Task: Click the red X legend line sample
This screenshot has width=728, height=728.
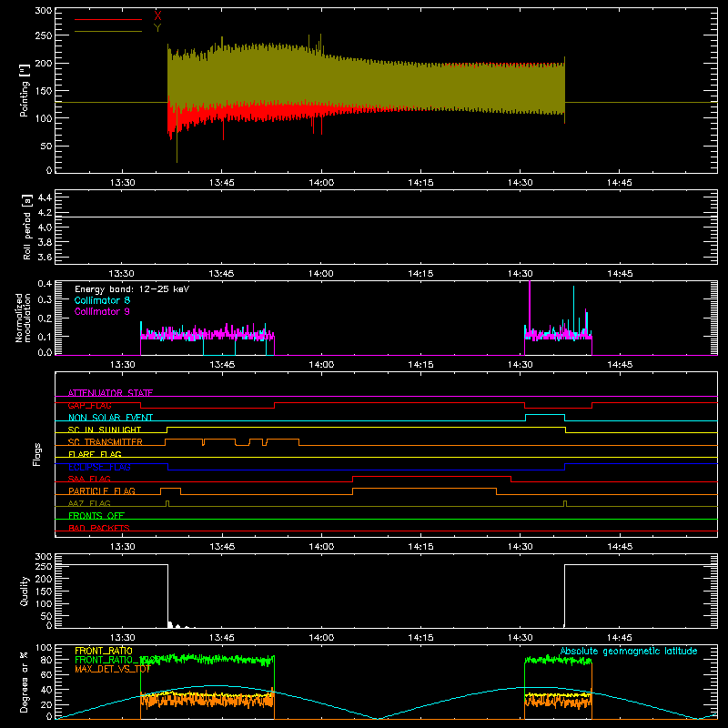Action: click(108, 19)
